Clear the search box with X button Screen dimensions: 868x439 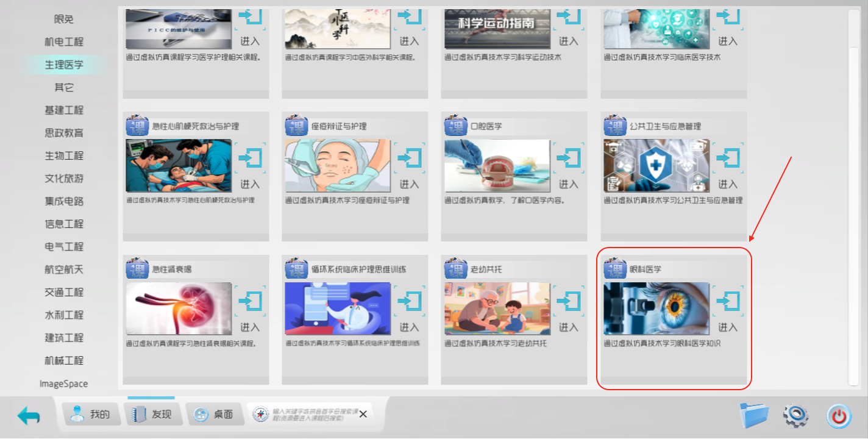pos(363,414)
